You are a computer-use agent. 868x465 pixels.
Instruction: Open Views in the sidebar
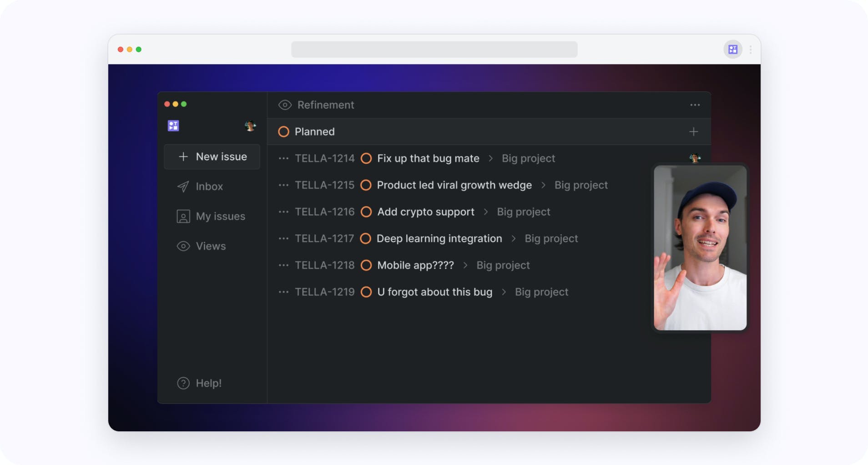coord(201,246)
